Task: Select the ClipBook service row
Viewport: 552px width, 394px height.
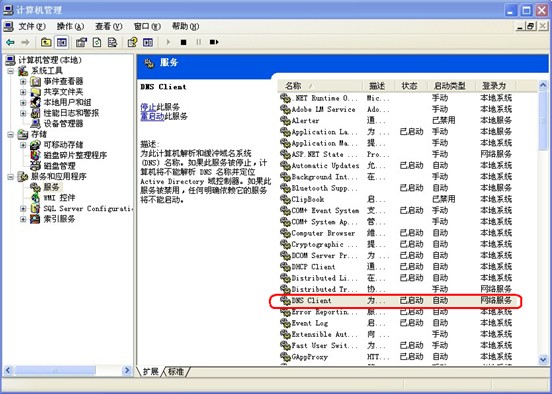Action: 396,199
